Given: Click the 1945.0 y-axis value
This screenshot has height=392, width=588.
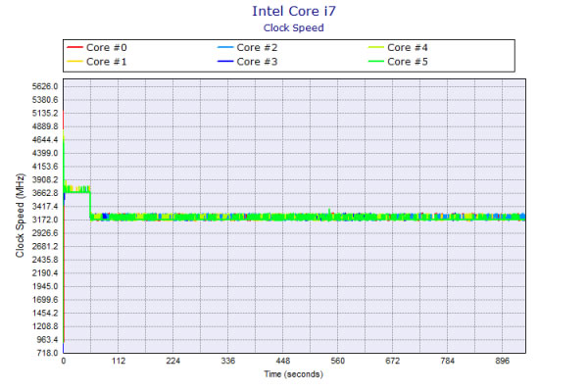Looking at the screenshot, I should (45, 286).
